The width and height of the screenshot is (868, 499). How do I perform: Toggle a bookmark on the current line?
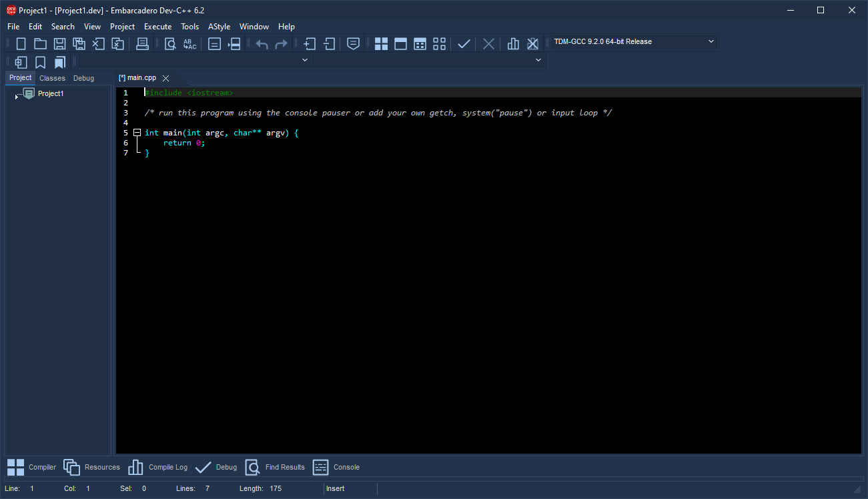click(40, 61)
